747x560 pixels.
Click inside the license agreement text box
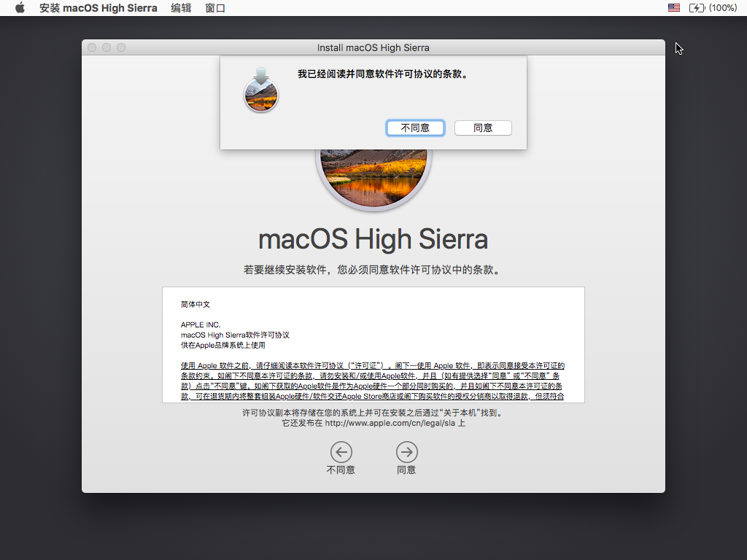click(373, 345)
